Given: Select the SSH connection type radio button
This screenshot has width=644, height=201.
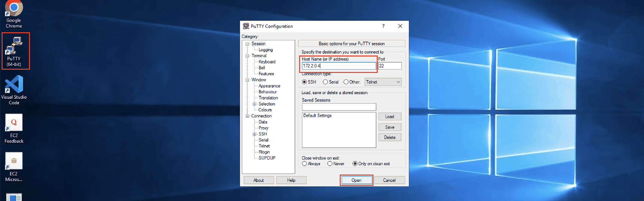Looking at the screenshot, I should [304, 82].
